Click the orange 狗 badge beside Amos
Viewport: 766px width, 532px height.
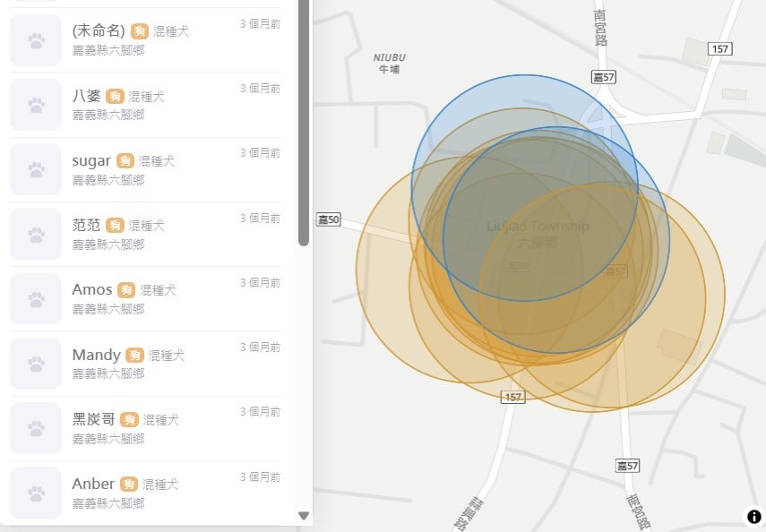point(126,289)
